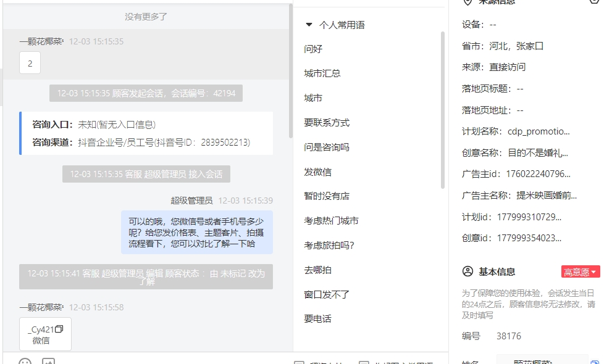This screenshot has height=364, width=612.
Task: Click the 编辑 顾客状态 system notice
Action: click(x=146, y=277)
